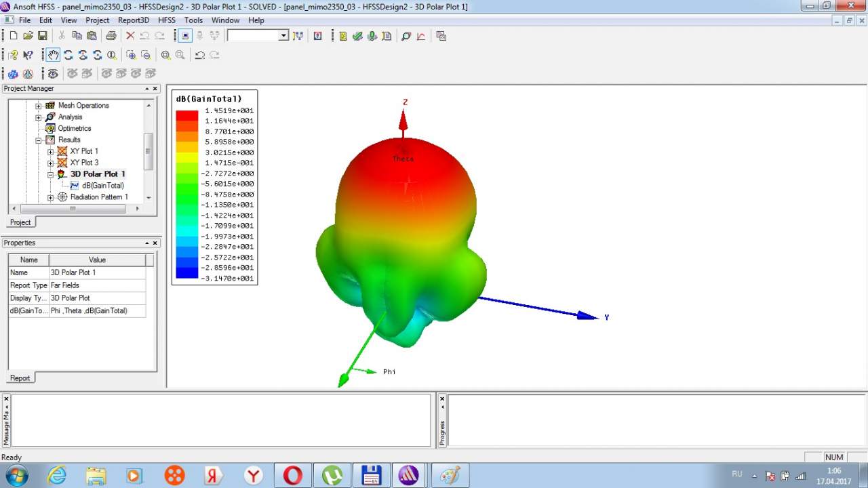The image size is (868, 488).
Task: Click the context help arrow icon
Action: coord(28,55)
